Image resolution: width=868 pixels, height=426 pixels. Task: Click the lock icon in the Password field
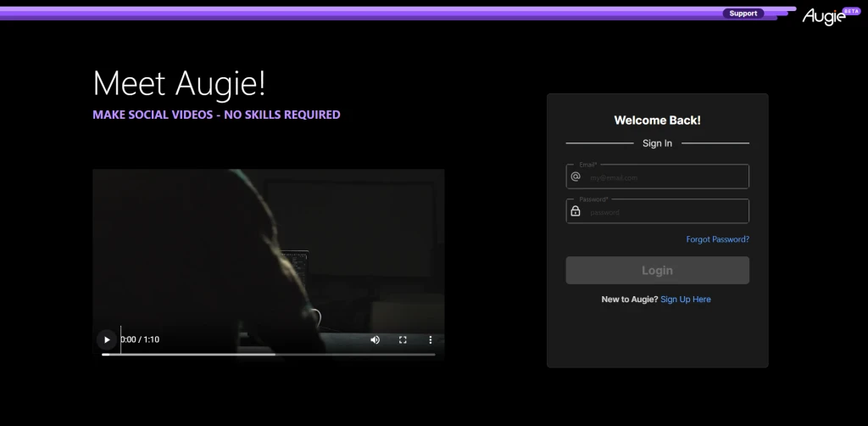[x=576, y=211]
